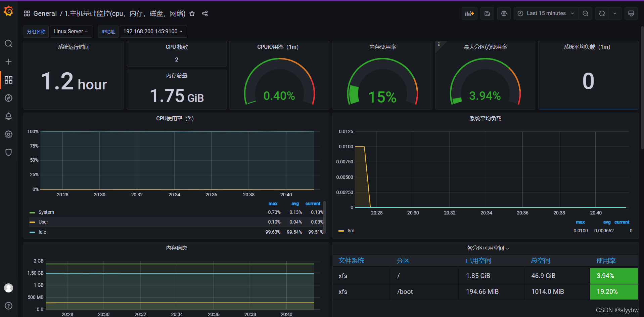Open the Configuration gear in sidebar
The image size is (644, 317).
coord(8,134)
